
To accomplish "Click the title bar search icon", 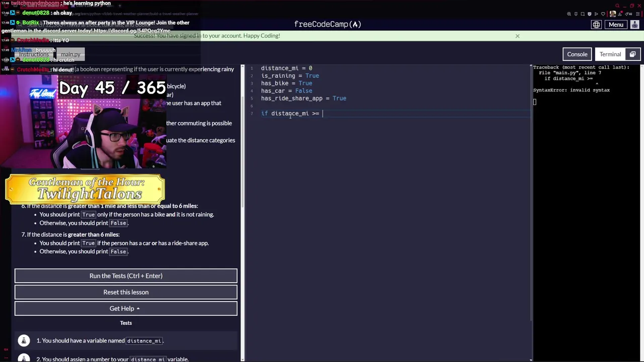I will (x=617, y=6).
